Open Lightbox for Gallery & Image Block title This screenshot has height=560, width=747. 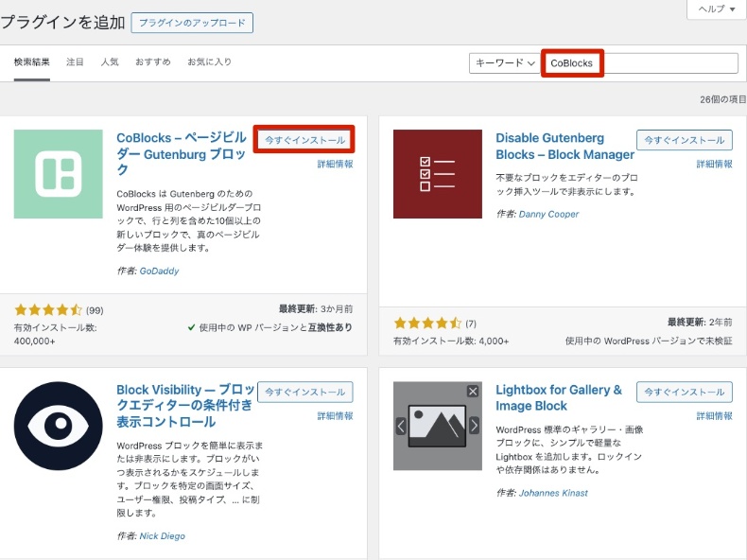[x=559, y=397]
